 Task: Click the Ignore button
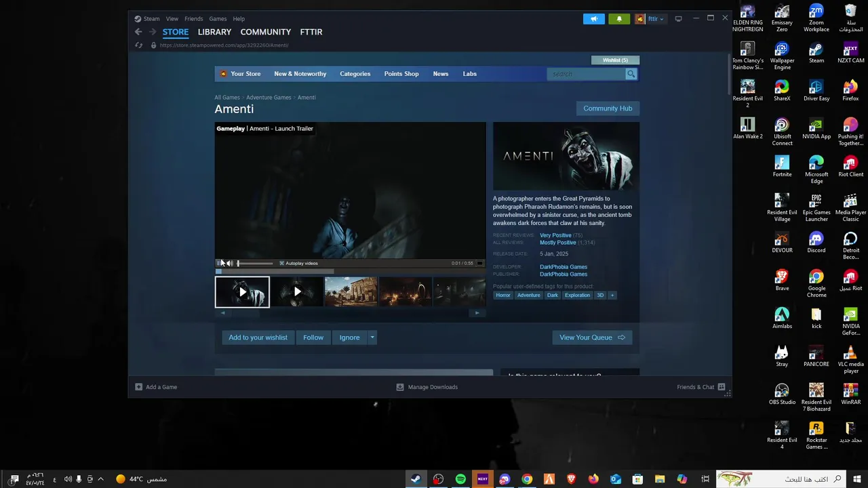[x=350, y=338]
